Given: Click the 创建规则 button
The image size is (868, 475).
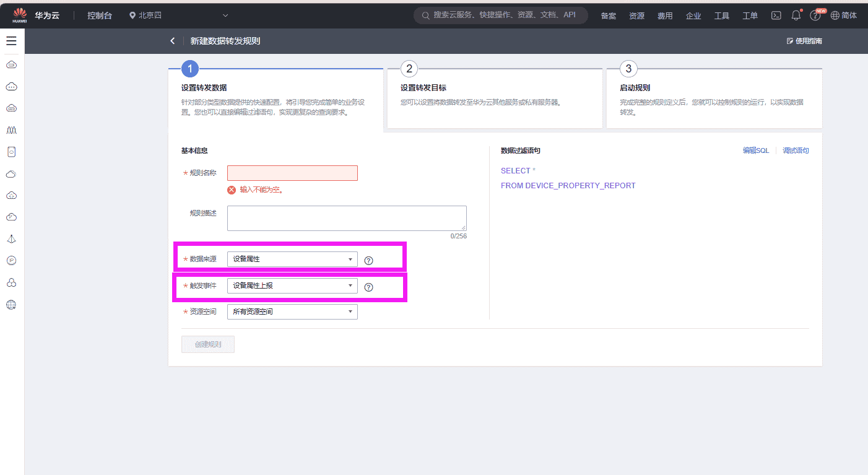Looking at the screenshot, I should point(207,344).
